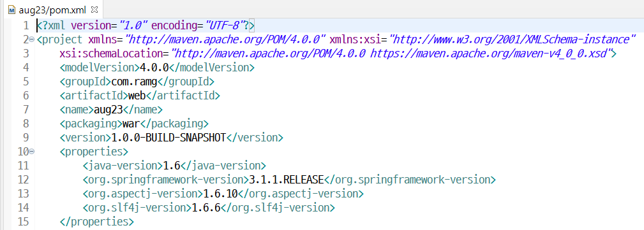Close the aug23/pom.xml tab

point(94,9)
